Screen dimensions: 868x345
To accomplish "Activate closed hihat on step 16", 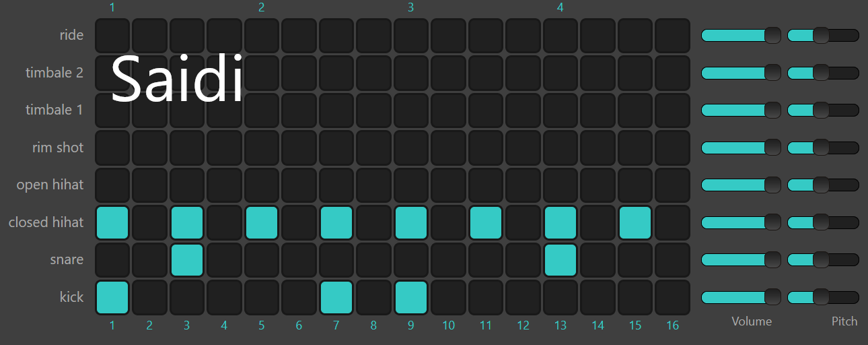I will pos(672,222).
